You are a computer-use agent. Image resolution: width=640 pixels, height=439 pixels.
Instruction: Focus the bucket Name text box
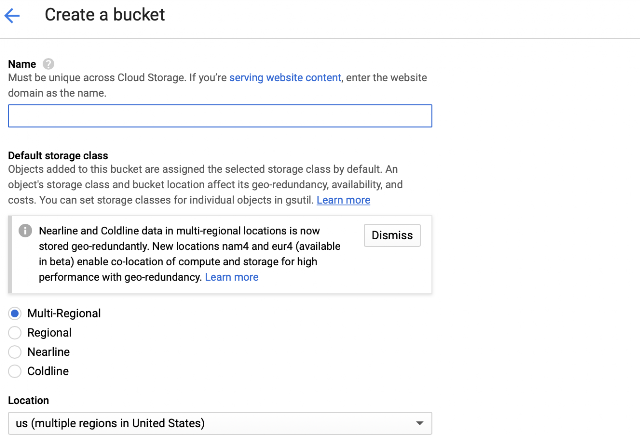(x=220, y=115)
